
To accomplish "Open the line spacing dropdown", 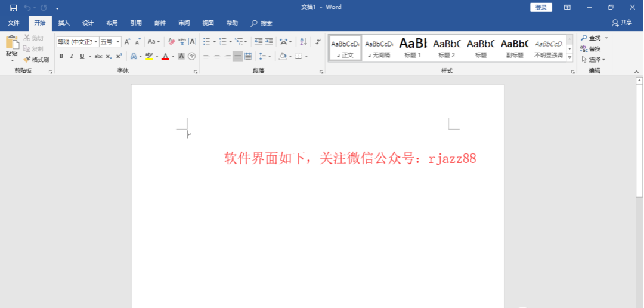I will click(265, 56).
